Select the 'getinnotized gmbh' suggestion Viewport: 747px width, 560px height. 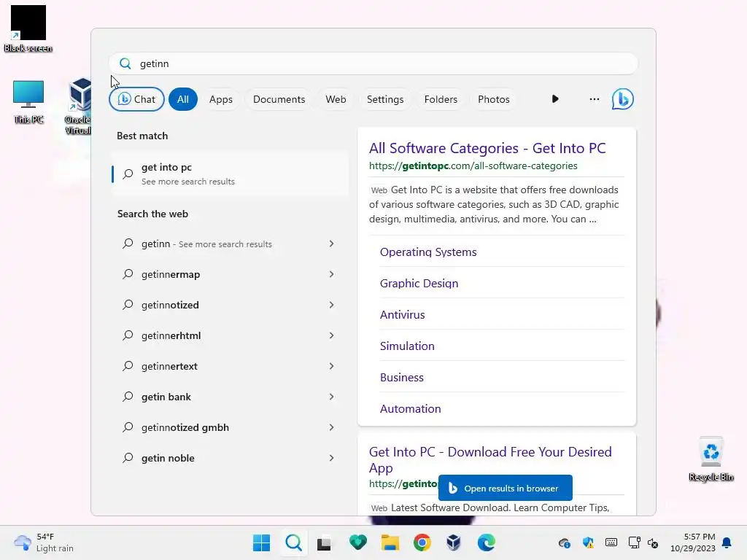pos(228,427)
